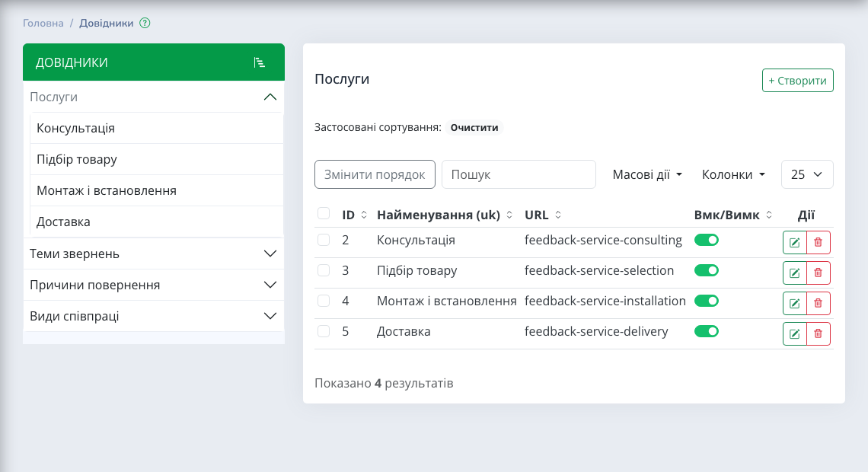Tick the select-all checkbox in the table header
This screenshot has height=472, width=868.
pos(324,214)
